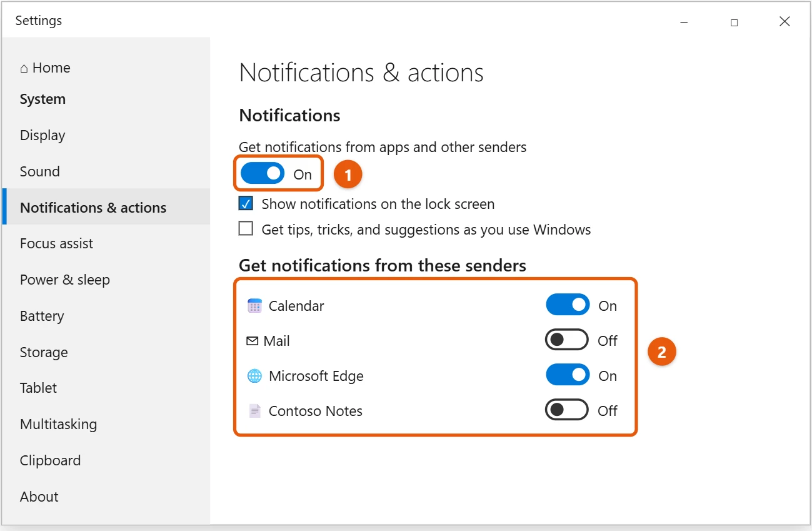Enable Contoso Notes notifications toggle

tap(567, 410)
